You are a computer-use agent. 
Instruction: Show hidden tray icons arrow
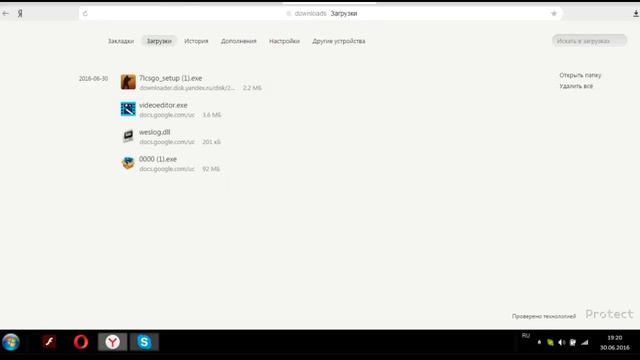pyautogui.click(x=539, y=342)
